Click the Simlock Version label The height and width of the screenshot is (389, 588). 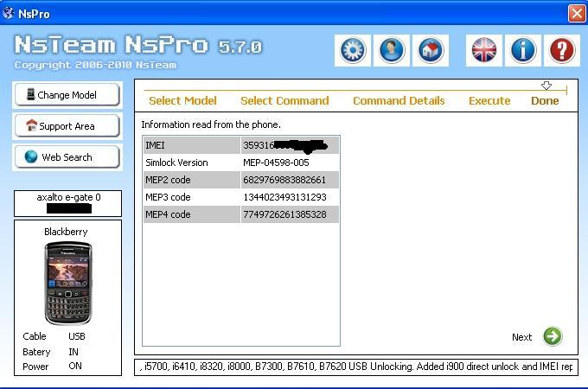click(176, 163)
